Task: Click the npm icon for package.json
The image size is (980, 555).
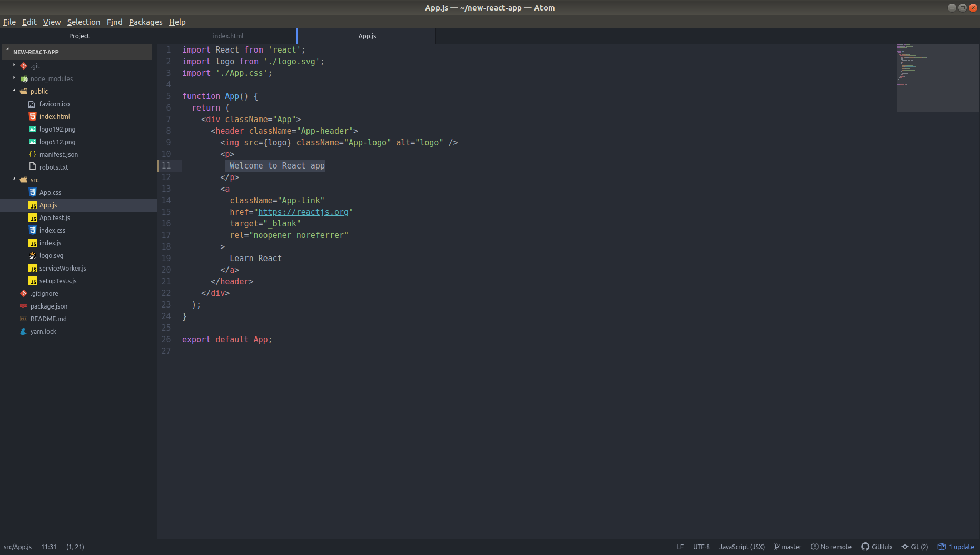Action: [x=24, y=306]
